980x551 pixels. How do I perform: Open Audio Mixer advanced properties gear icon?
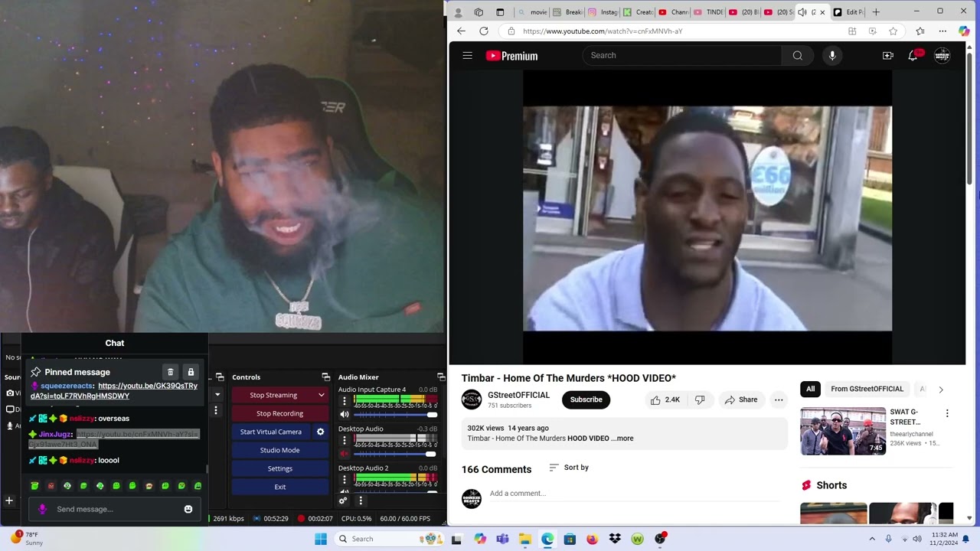[x=343, y=500]
